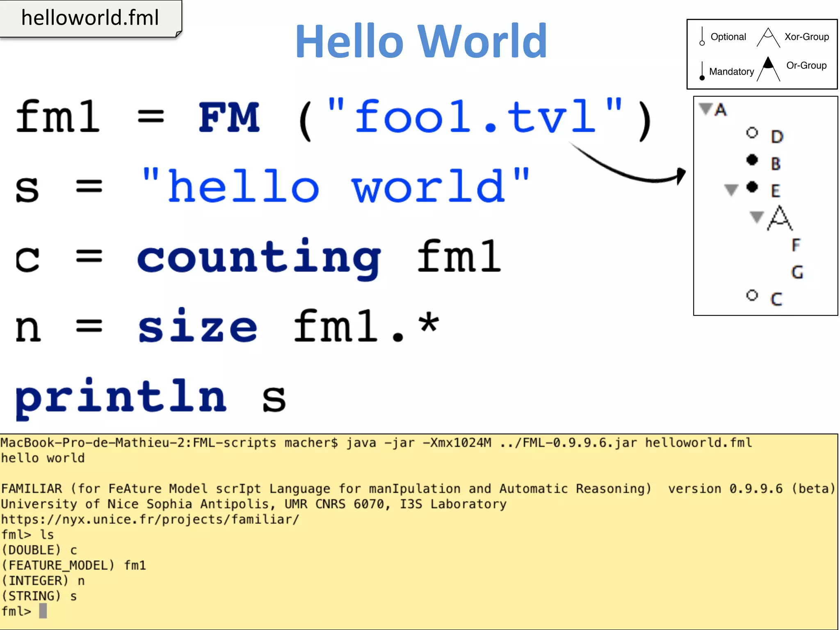
Task: Select feature D in the tree
Action: point(777,137)
